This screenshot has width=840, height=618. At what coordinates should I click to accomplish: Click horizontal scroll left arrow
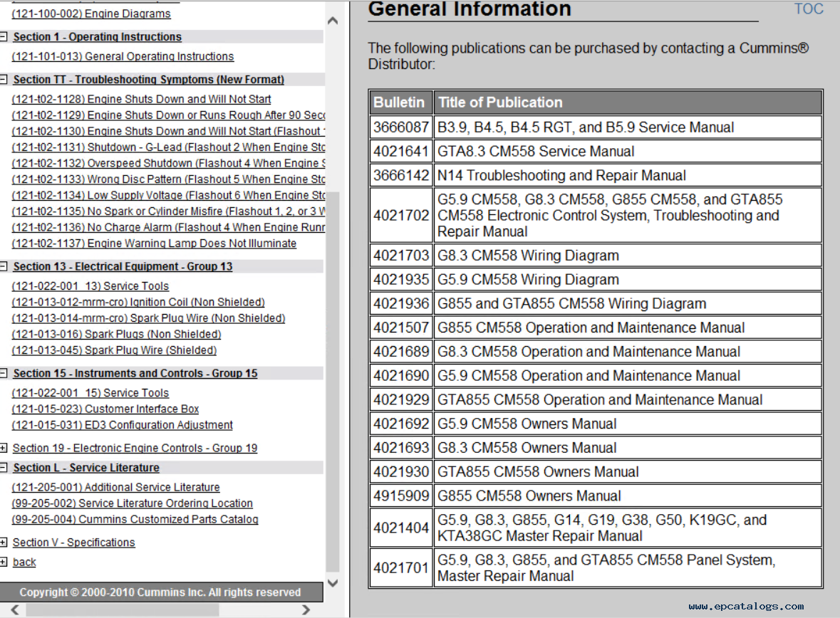[x=15, y=610]
